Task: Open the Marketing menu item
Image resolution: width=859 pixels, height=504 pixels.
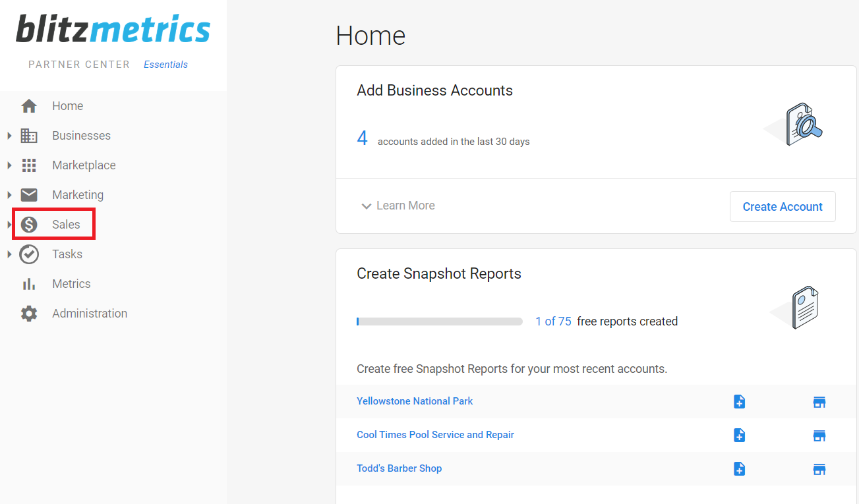Action: 78,195
